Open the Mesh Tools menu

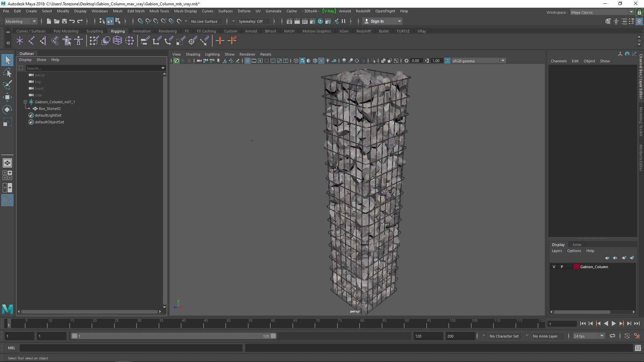(159, 11)
